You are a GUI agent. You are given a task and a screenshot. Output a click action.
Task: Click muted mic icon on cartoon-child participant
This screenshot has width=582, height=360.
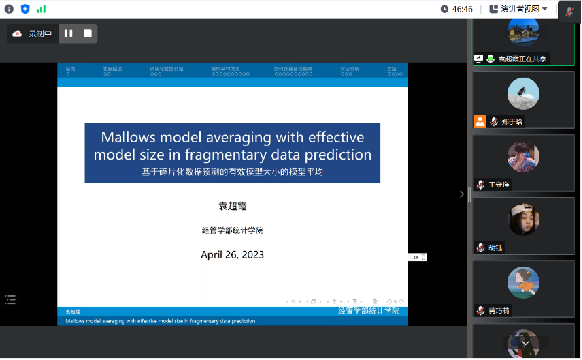481,310
